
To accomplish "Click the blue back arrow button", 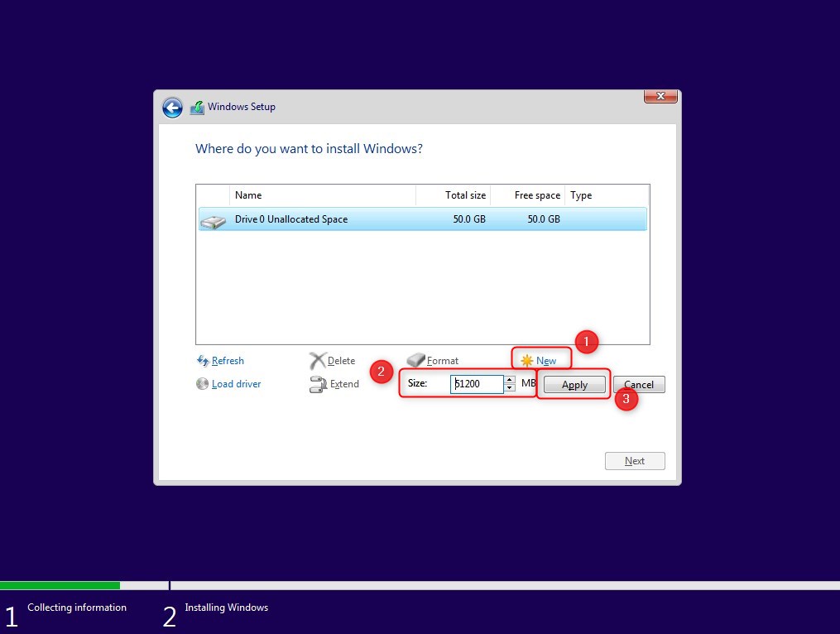I will point(172,108).
